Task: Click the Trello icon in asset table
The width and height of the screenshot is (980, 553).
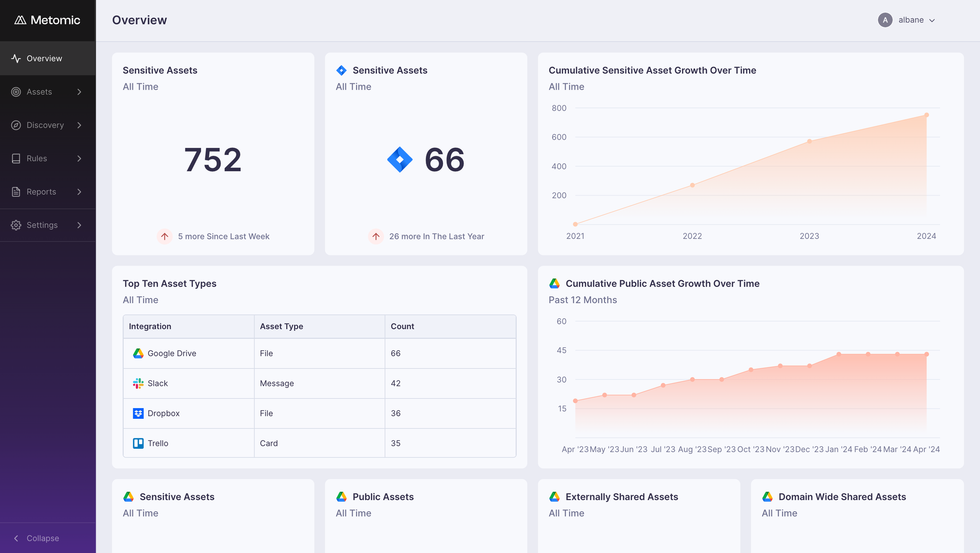Action: [x=138, y=443]
